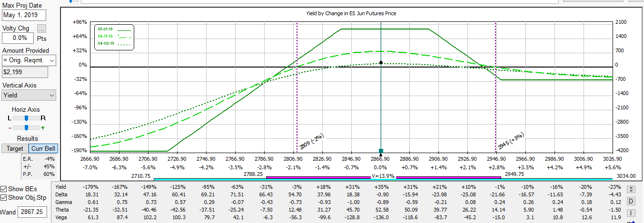This screenshot has width=644, height=223.
Task: Click the Volty Chg 0.0% field
Action: [x=18, y=38]
